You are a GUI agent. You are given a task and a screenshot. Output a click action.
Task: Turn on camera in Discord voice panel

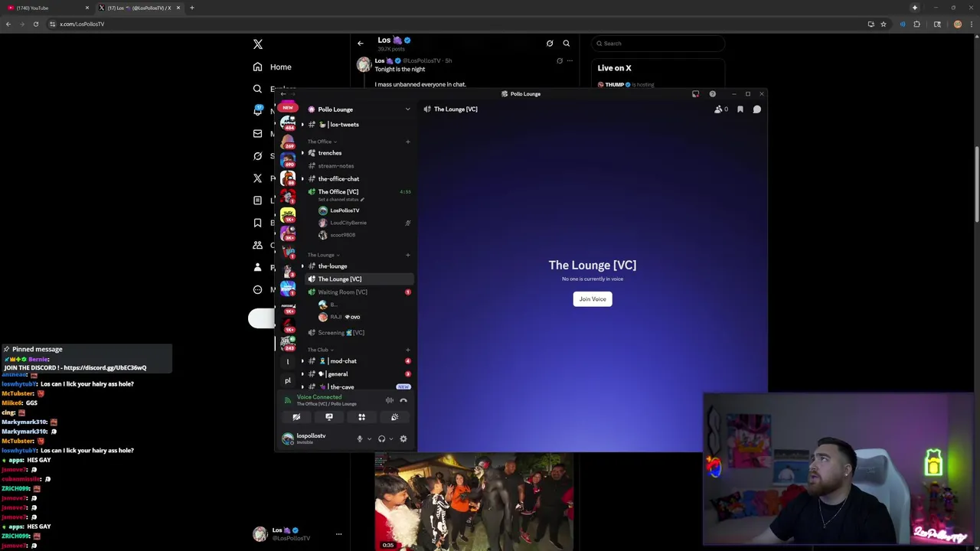(296, 417)
